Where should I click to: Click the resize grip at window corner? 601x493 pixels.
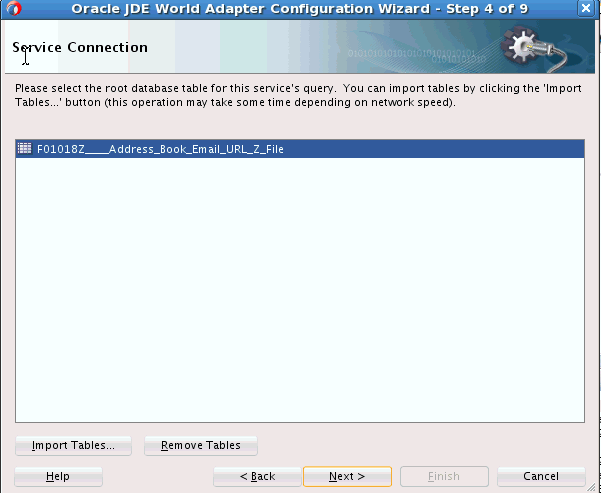click(592, 487)
